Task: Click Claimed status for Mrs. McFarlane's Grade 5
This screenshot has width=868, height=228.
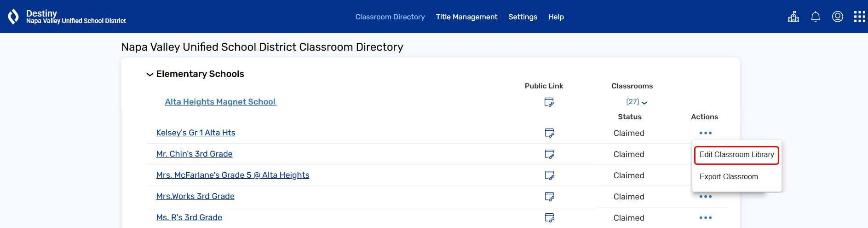Action: [x=629, y=175]
